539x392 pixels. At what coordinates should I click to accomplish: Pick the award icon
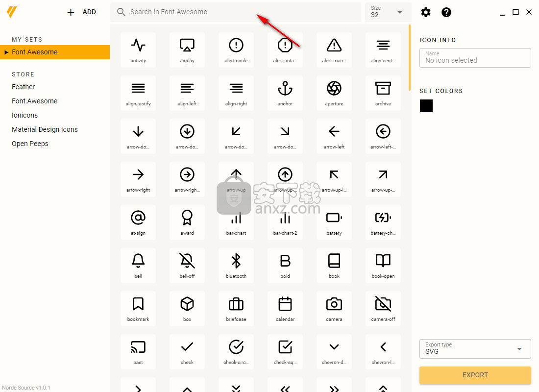[187, 222]
